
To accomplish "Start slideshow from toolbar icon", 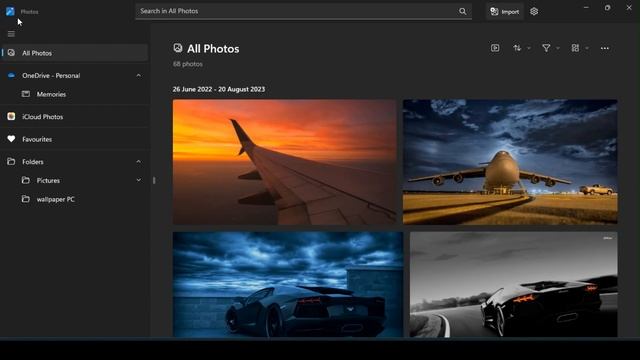I will (x=495, y=48).
